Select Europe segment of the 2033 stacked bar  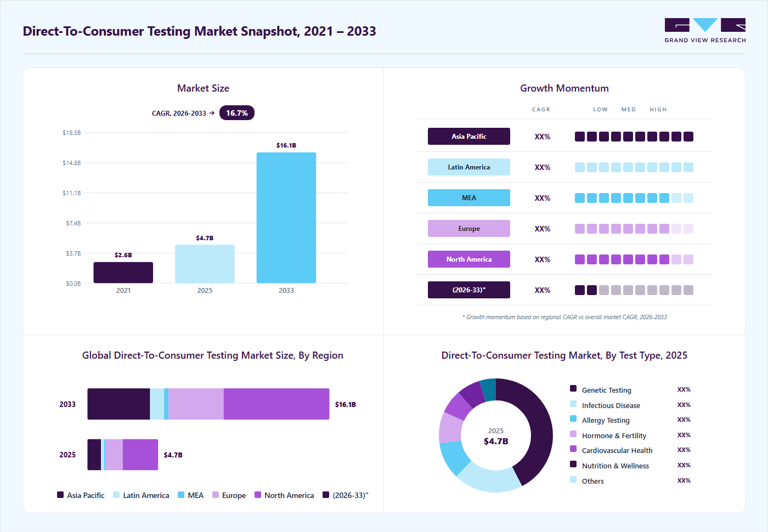[x=196, y=404]
